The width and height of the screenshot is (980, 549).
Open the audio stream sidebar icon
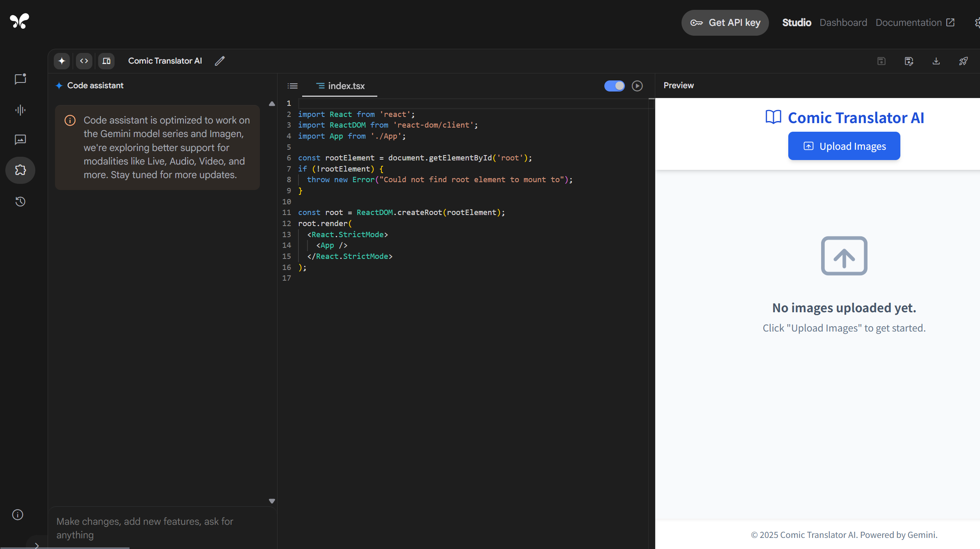coord(20,110)
